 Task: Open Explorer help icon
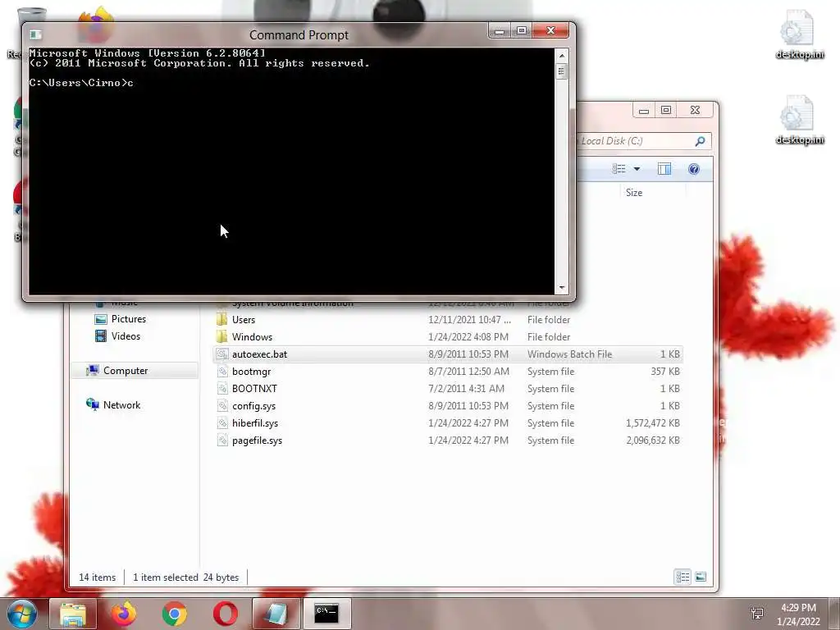[x=694, y=169]
